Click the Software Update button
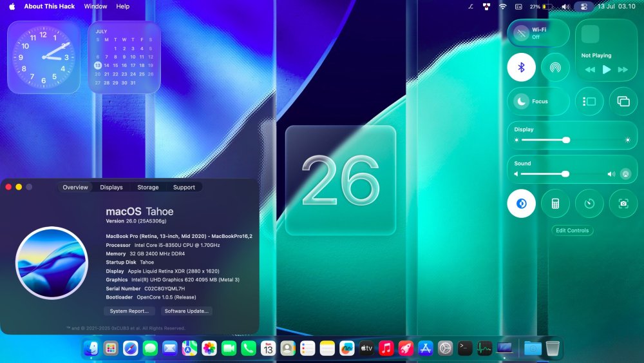644x363 pixels. (x=187, y=311)
